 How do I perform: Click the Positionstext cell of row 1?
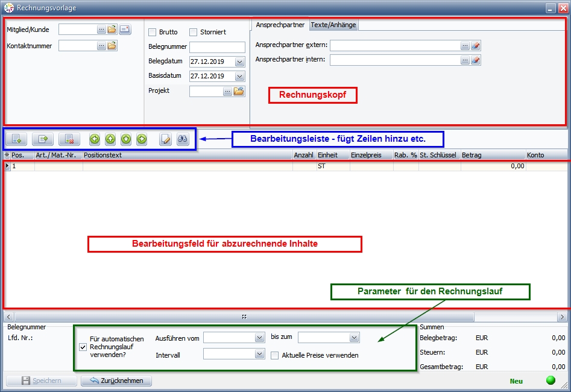[x=188, y=166]
